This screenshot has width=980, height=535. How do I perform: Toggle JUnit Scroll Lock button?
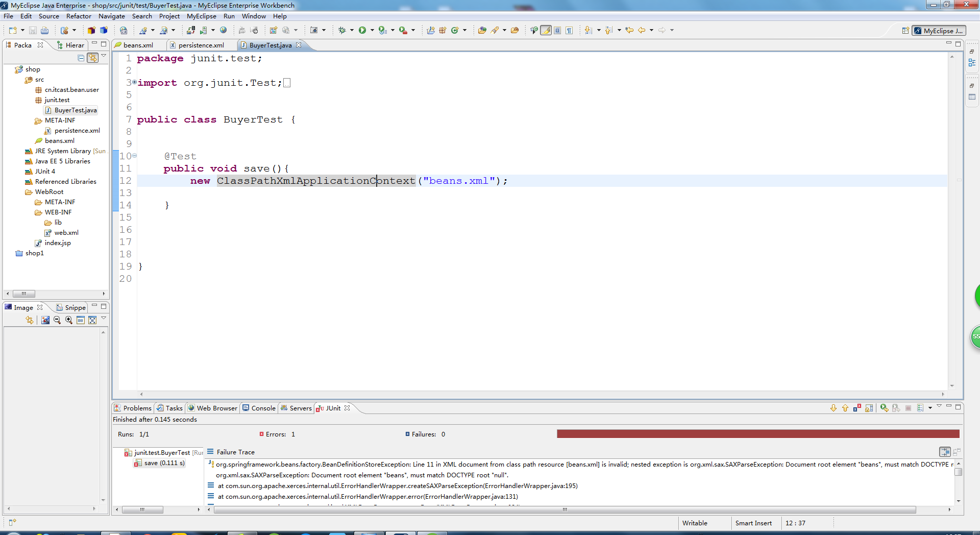(869, 408)
